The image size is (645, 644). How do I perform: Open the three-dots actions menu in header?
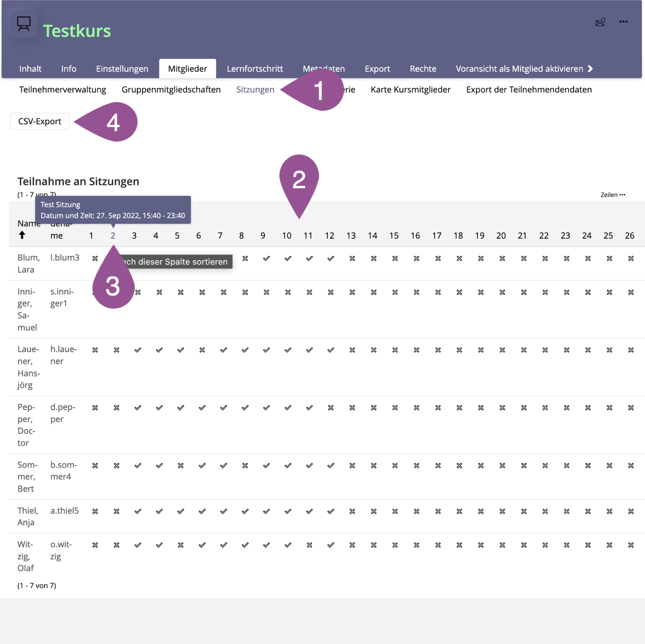623,22
